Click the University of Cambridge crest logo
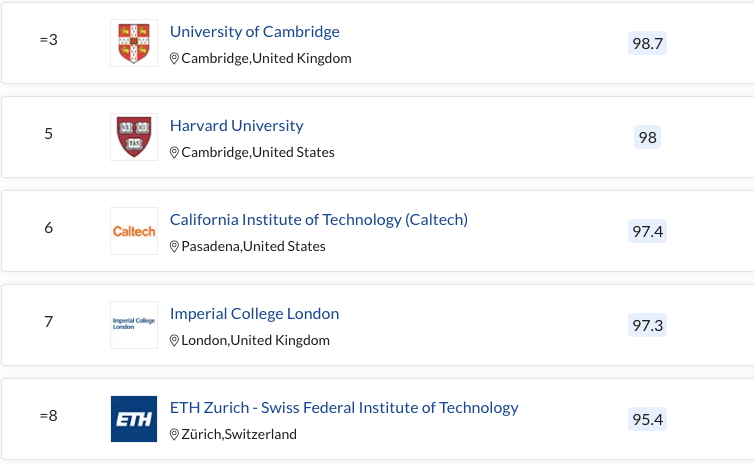754x464 pixels. [x=133, y=44]
